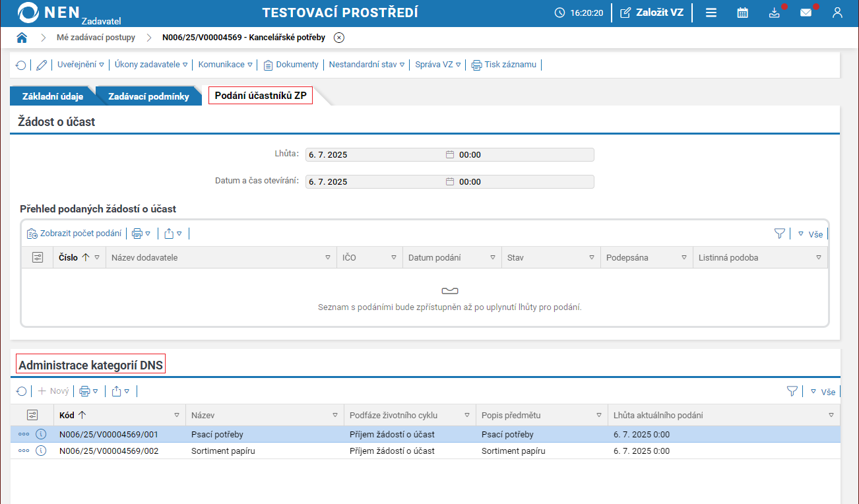The height and width of the screenshot is (504, 859).
Task: Click the pencil edit icon in the toolbar
Action: click(42, 65)
